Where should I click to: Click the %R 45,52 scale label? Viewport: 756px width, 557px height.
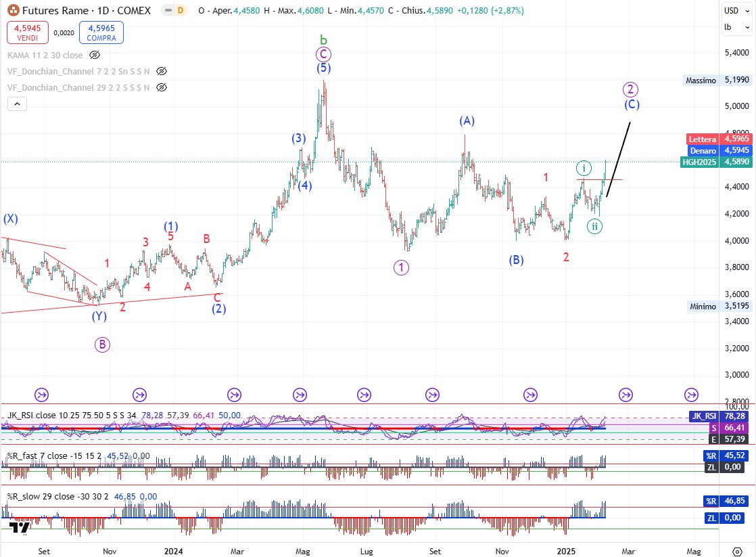727,455
